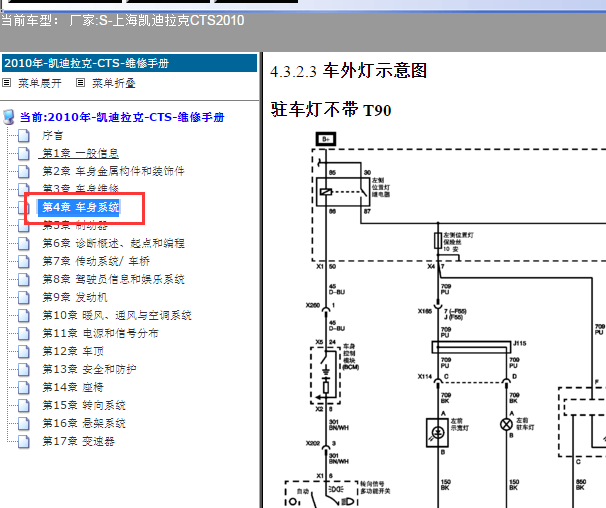
Task: Click subheading 驻车灯不带 T90
Action: pyautogui.click(x=331, y=110)
